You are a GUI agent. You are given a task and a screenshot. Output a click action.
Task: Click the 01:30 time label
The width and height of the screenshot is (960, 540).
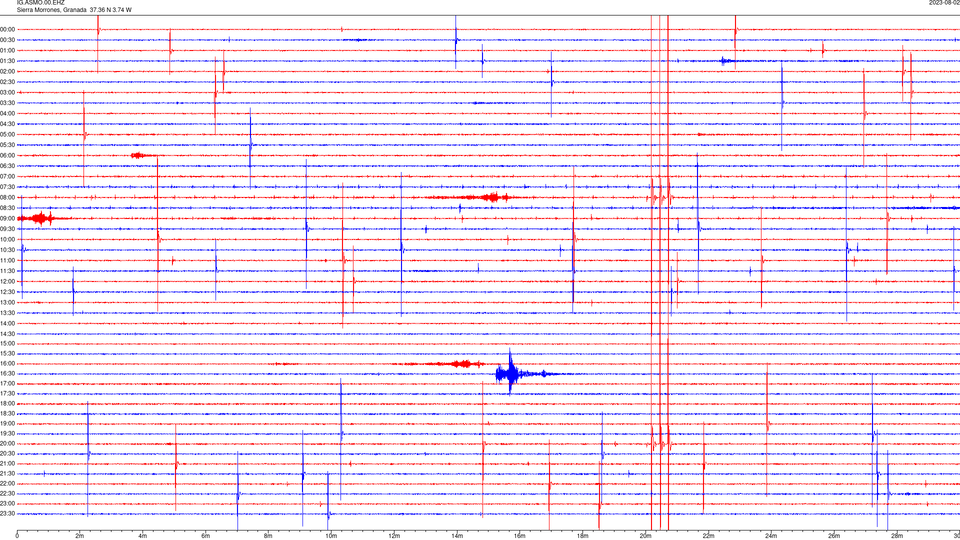(x=7, y=61)
